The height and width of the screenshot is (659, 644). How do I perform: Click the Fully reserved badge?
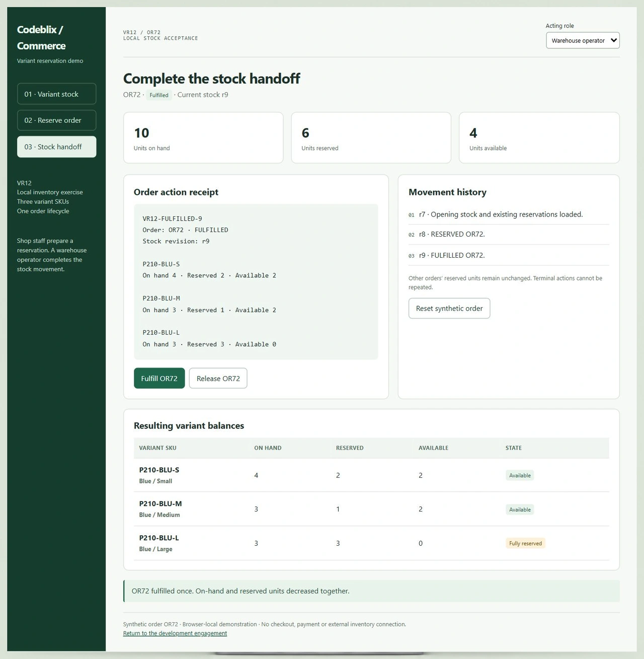click(x=525, y=543)
